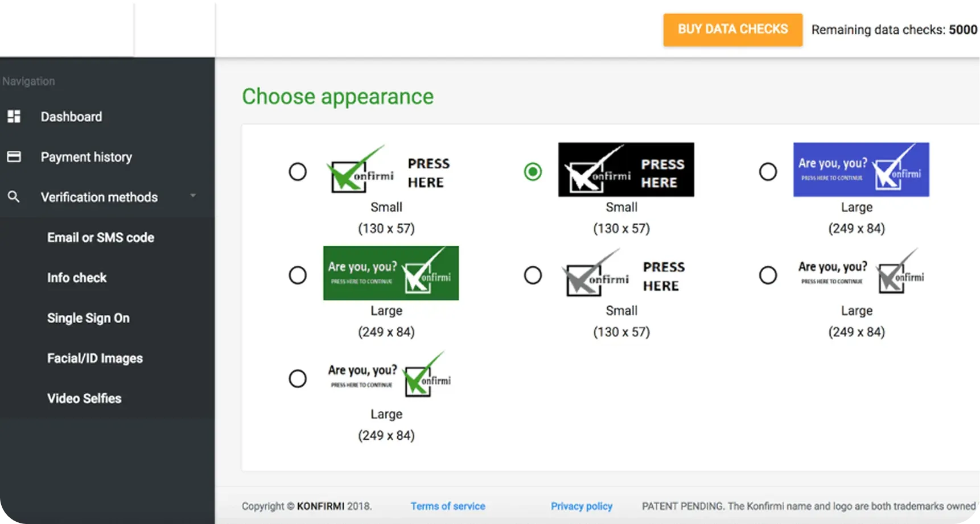Collapse the Verification methods submenu arrow
Screen dimensions: 980x524
click(193, 196)
